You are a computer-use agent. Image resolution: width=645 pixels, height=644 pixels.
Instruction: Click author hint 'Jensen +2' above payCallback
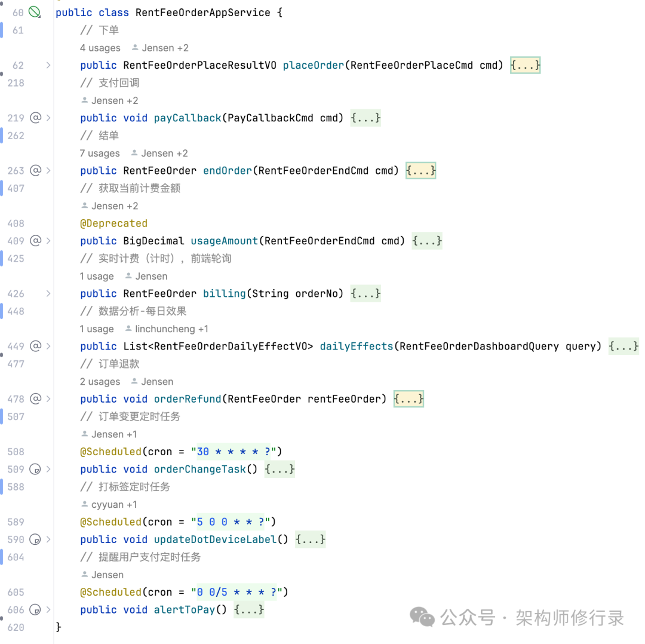click(x=110, y=100)
